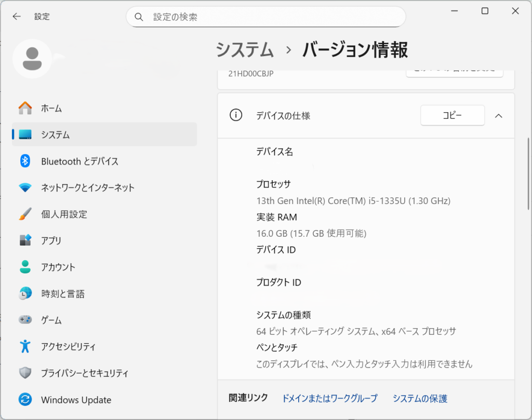Screen dimensions: 532x420
Task: Click the Gaming controller icon
Action: [x=25, y=320]
